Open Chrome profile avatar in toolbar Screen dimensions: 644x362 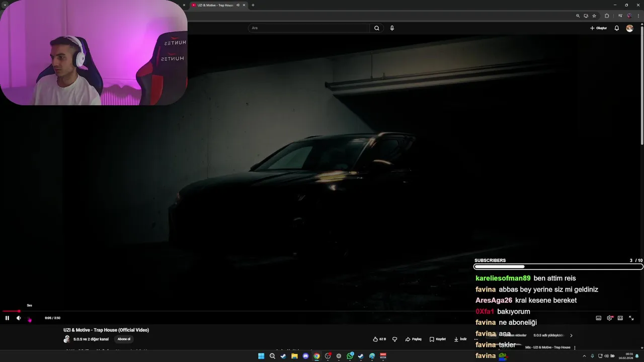point(629,16)
